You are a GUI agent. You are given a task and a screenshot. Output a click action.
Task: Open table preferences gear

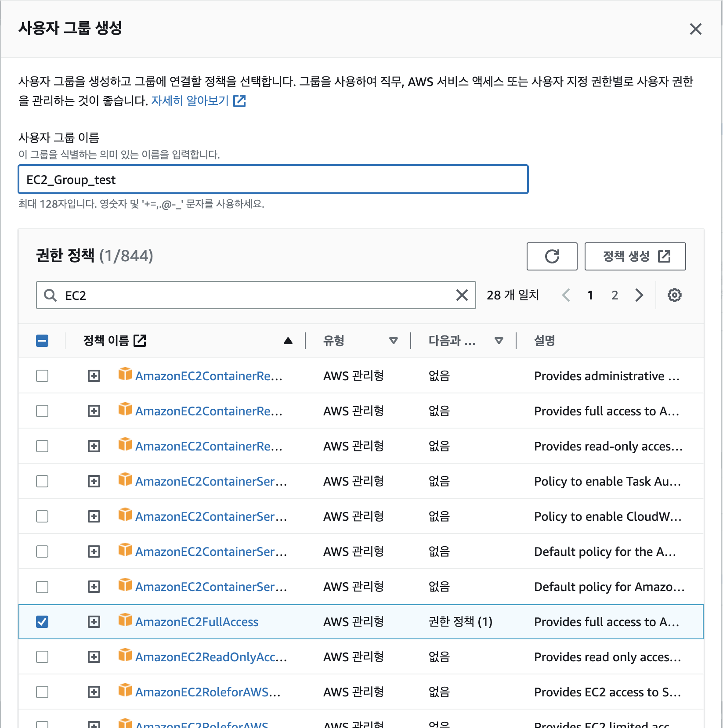point(674,295)
